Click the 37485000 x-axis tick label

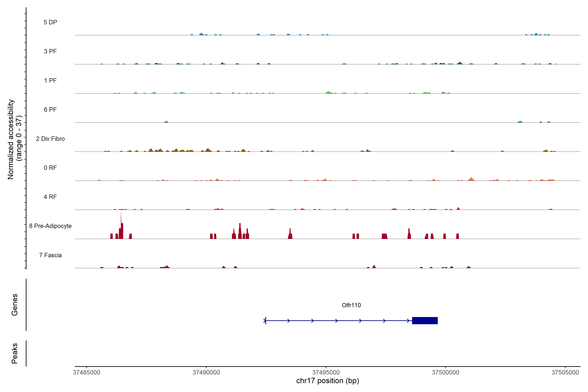point(87,373)
